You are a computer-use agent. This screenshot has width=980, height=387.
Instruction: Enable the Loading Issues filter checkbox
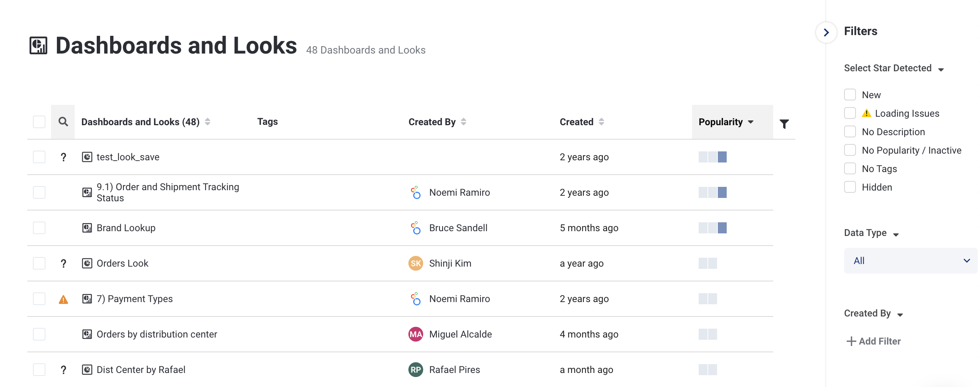850,113
